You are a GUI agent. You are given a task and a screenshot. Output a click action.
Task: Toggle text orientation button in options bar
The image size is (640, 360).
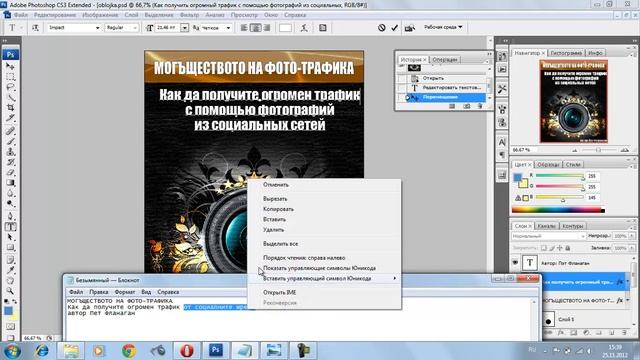pos(36,28)
